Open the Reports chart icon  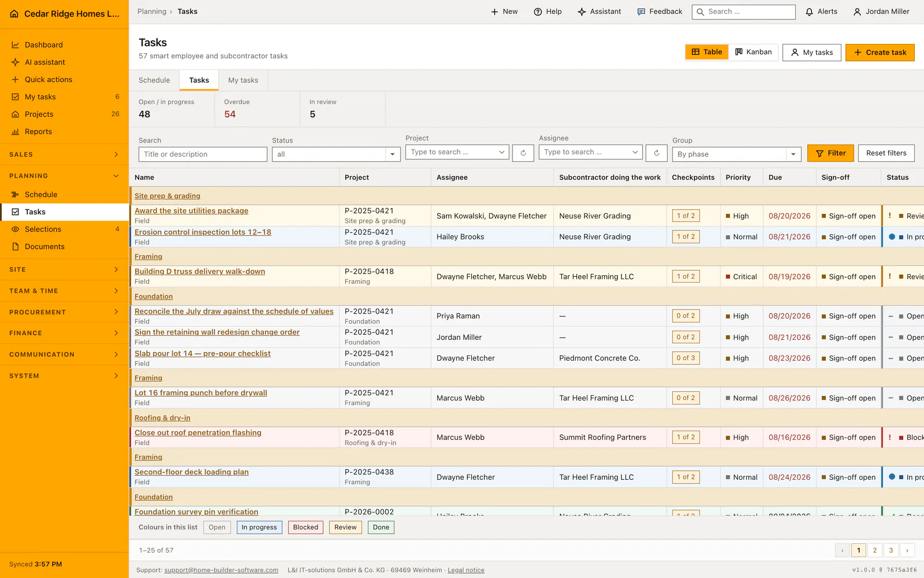[x=16, y=132]
